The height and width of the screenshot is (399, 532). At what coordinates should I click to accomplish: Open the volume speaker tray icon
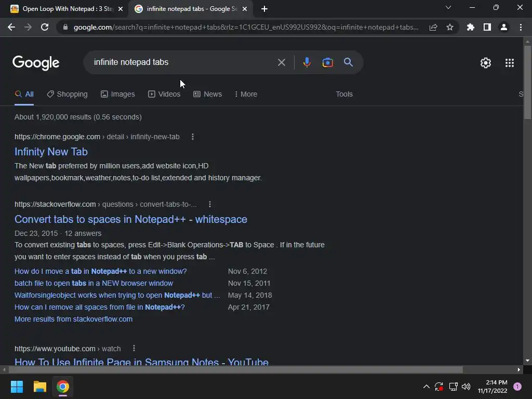[466, 387]
